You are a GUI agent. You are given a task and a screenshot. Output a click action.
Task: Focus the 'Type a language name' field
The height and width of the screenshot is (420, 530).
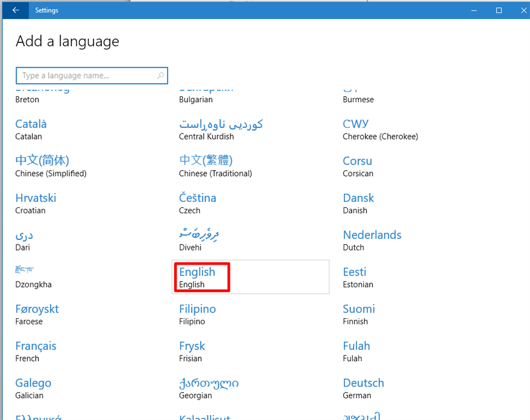pyautogui.click(x=91, y=75)
